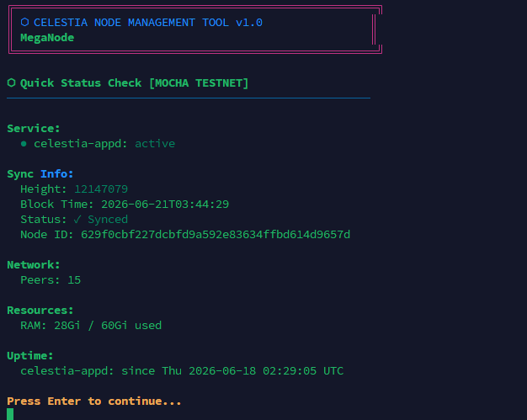Click the RAM: label

34,325
